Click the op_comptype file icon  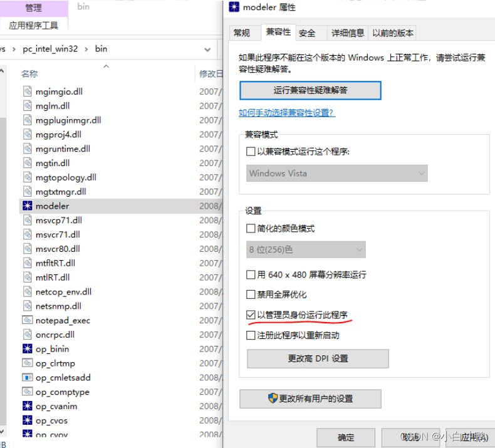click(28, 392)
